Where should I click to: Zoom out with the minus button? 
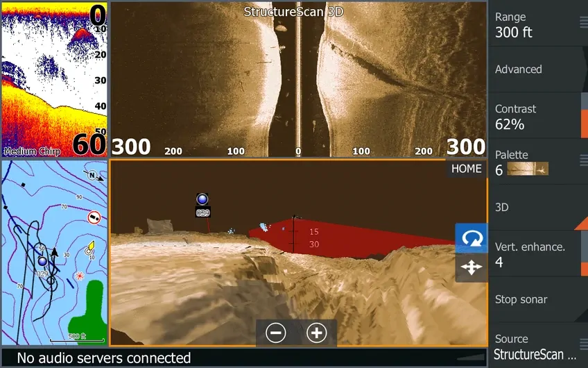[276, 333]
